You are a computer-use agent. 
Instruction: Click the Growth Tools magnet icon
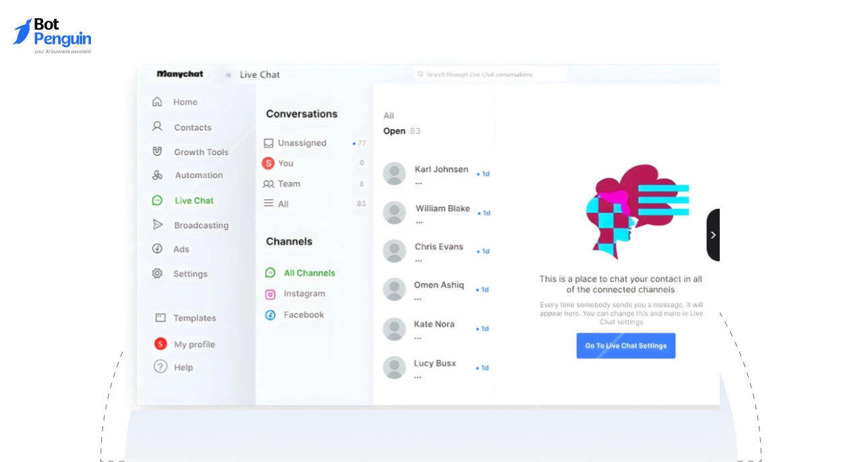pos(157,152)
